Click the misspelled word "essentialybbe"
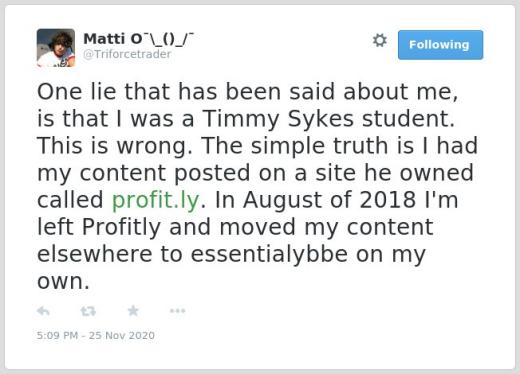This screenshot has width=520, height=374. point(269,255)
